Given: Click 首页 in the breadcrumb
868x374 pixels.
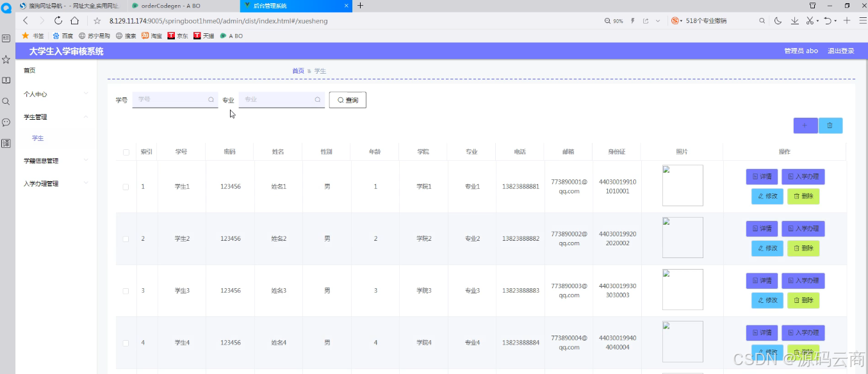Looking at the screenshot, I should pyautogui.click(x=298, y=71).
